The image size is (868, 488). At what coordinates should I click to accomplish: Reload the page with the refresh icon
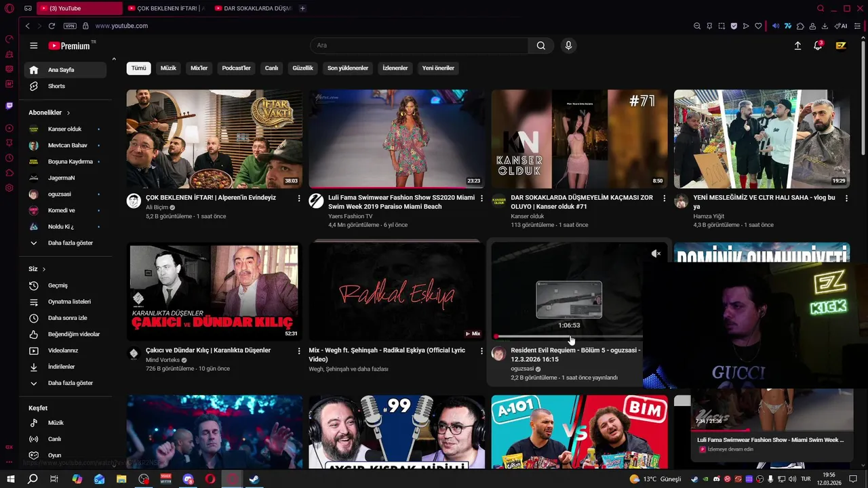point(52,26)
